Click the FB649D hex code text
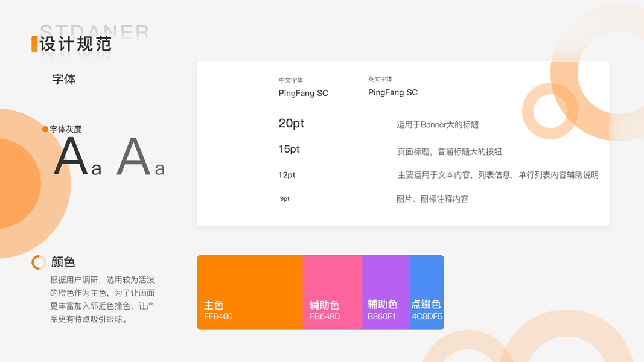This screenshot has height=362, width=644. coord(325,316)
